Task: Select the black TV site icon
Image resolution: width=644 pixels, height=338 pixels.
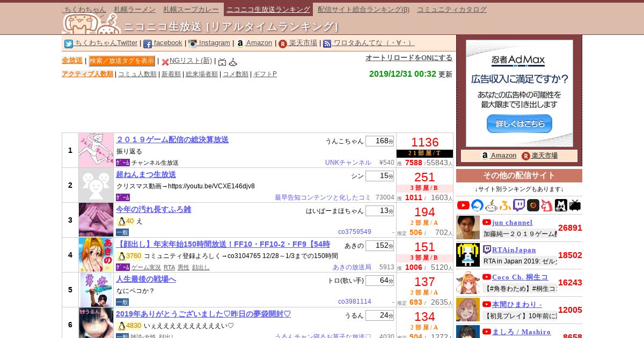Action: coord(575,205)
